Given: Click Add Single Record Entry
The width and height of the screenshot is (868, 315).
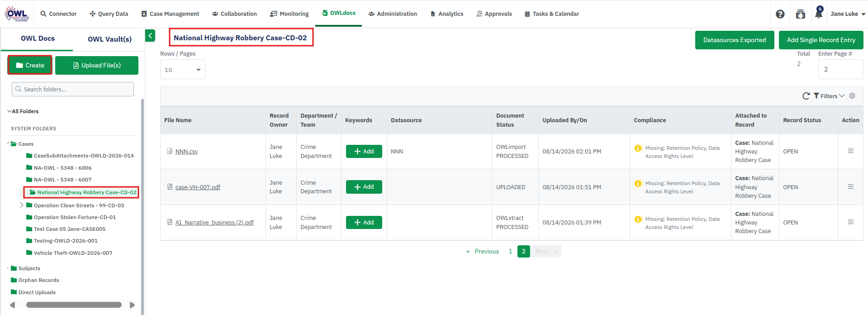Looking at the screenshot, I should 821,40.
